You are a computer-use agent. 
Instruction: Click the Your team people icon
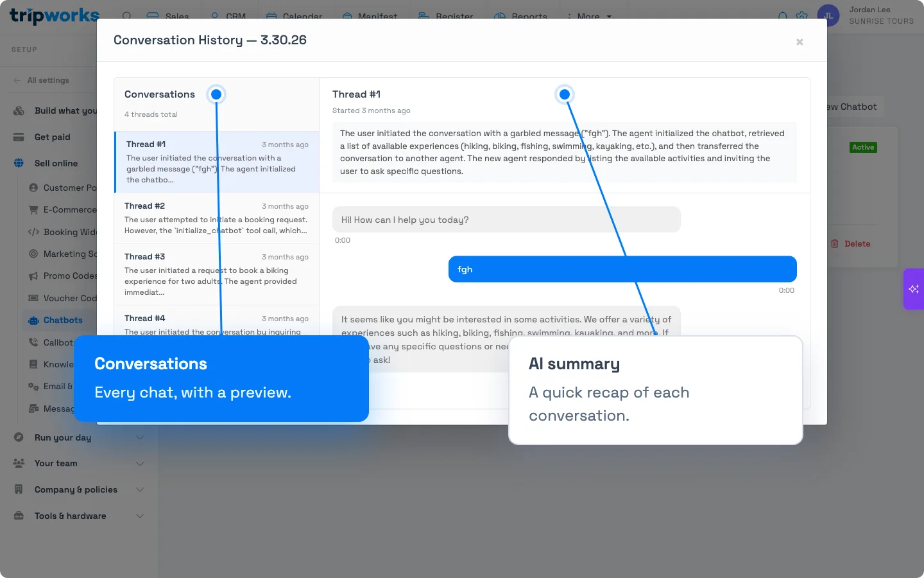[x=19, y=463]
